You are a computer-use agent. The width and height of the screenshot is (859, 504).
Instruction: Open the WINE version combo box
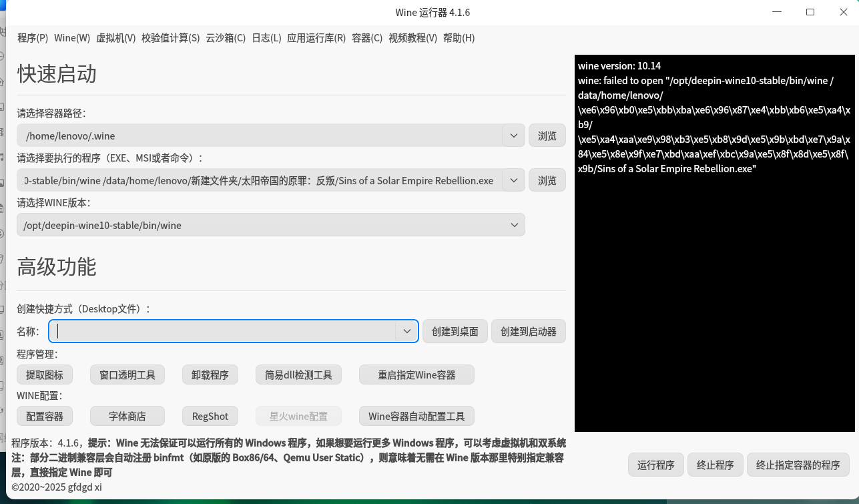pyautogui.click(x=271, y=225)
